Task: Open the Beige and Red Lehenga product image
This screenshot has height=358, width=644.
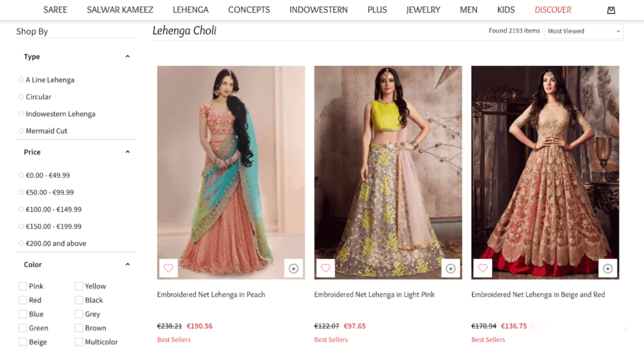Action: (545, 172)
